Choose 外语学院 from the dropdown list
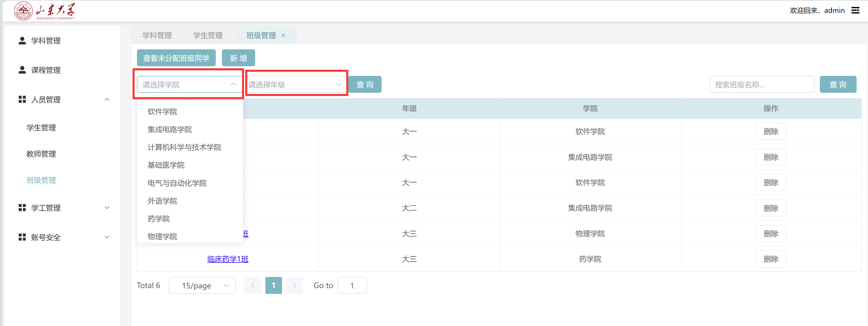This screenshot has width=868, height=326. click(x=190, y=201)
